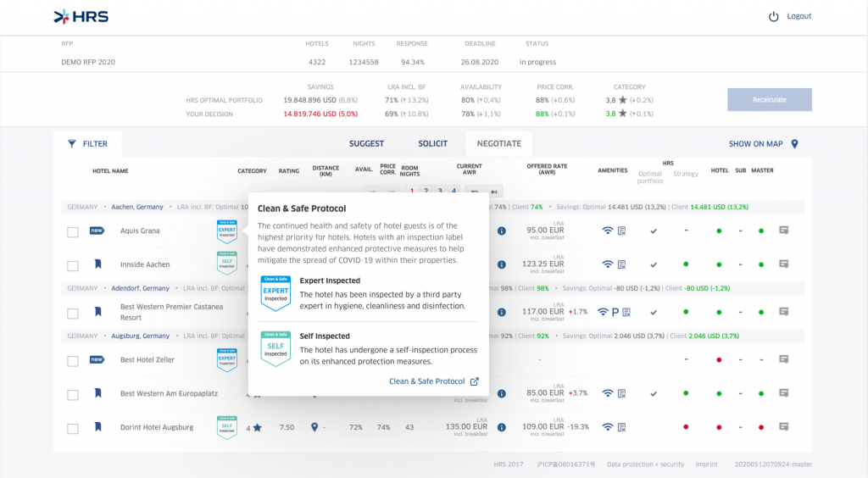
Task: Open the Clean & Safe Protocol link
Action: click(433, 381)
